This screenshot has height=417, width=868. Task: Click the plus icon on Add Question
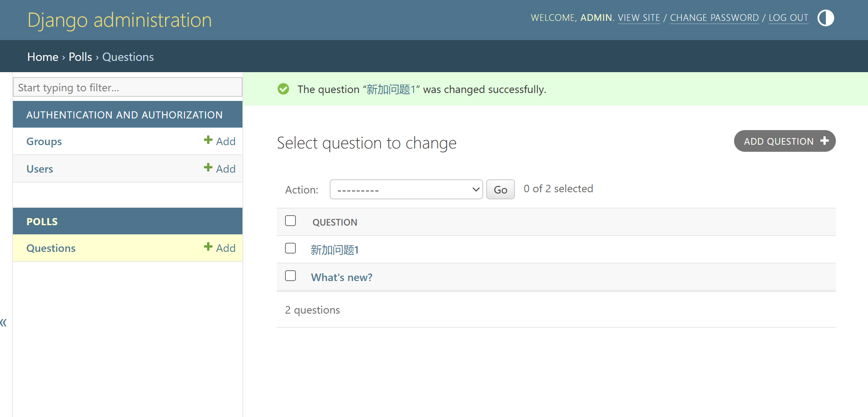point(824,141)
